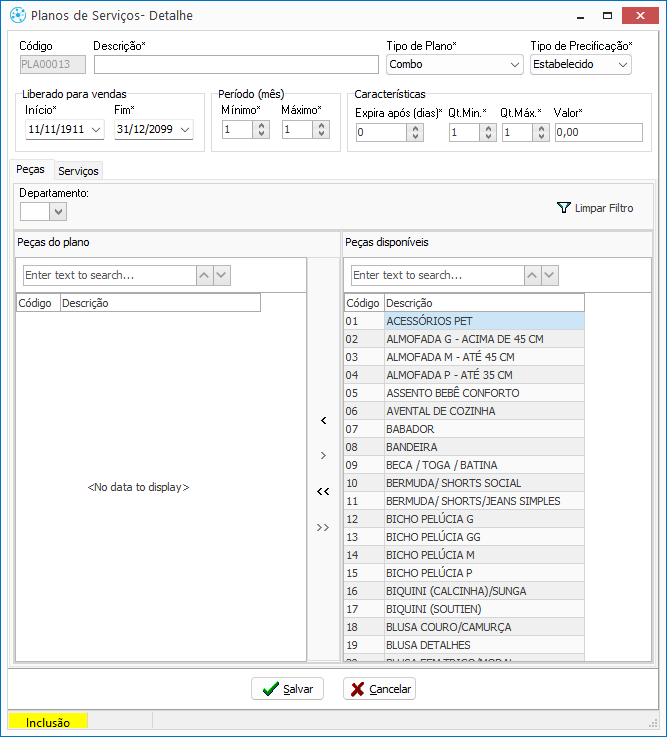Screen dimensions: 667x737
Task: Click Código column header in Peças do plano
Action: tap(38, 303)
